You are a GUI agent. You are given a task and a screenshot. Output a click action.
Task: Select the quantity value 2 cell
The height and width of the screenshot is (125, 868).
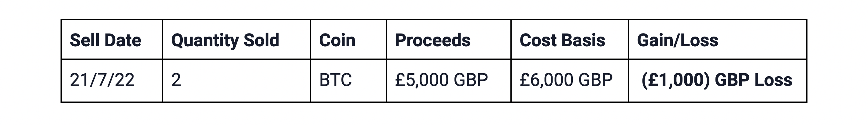point(176,80)
